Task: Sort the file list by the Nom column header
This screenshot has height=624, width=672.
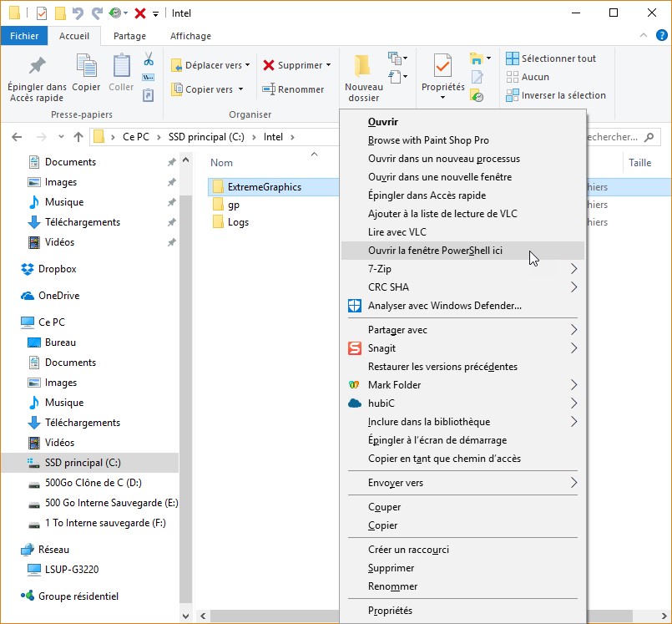Action: [222, 163]
